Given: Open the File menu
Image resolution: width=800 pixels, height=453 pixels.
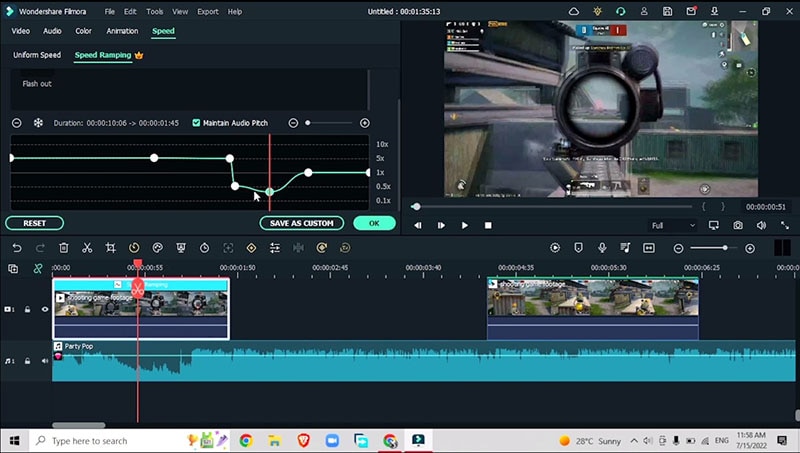Looking at the screenshot, I should pyautogui.click(x=110, y=11).
